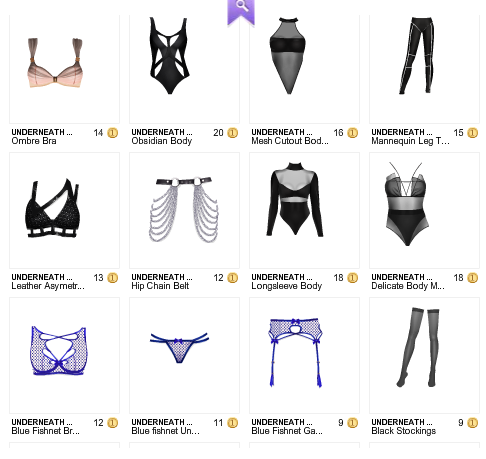Pick the Black Stockings thumbnail
The height and width of the screenshot is (459, 486).
pyautogui.click(x=425, y=355)
